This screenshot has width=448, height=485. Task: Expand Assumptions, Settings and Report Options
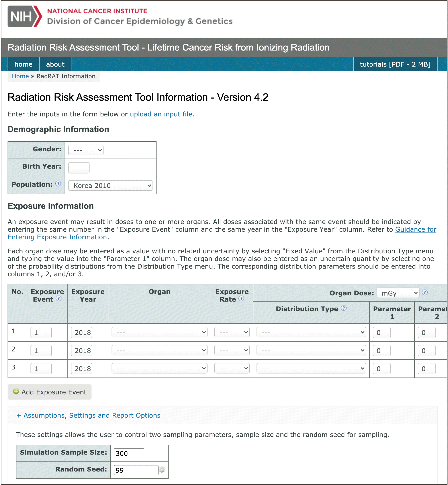(88, 415)
